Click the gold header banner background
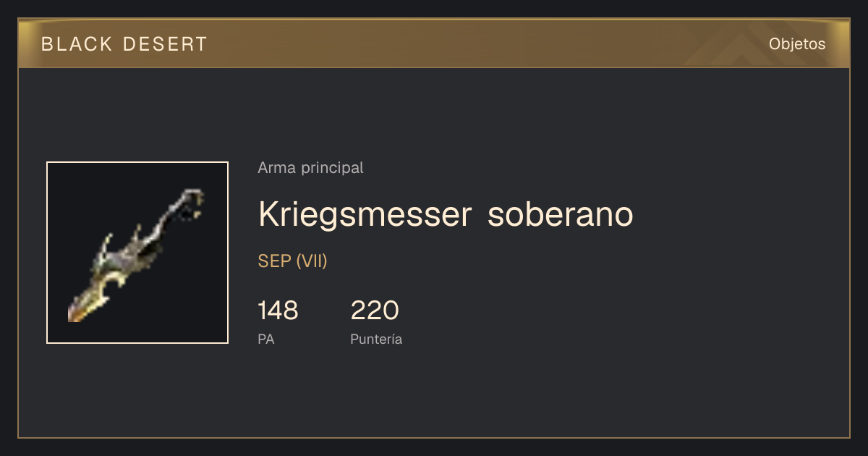This screenshot has width=868, height=456. [434, 44]
